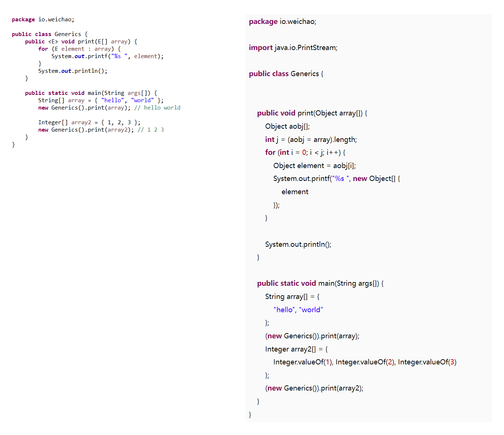
Task: Click the "String array[] = {" line
Action: [292, 297]
